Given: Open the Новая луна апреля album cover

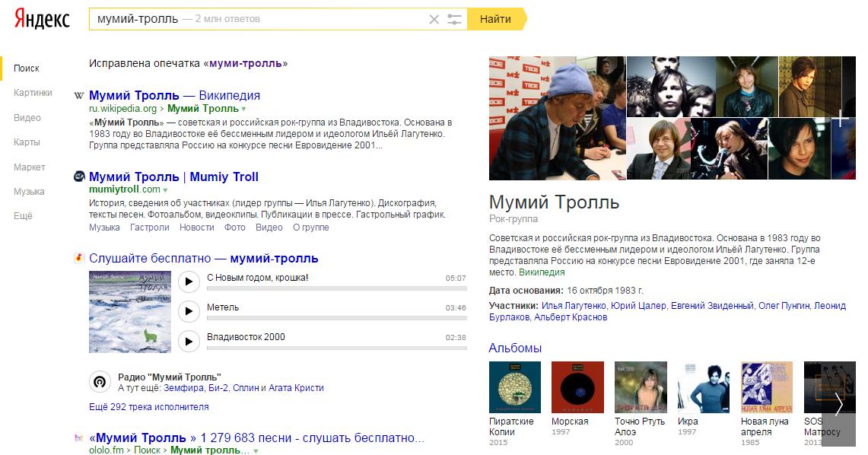Looking at the screenshot, I should click(x=767, y=387).
